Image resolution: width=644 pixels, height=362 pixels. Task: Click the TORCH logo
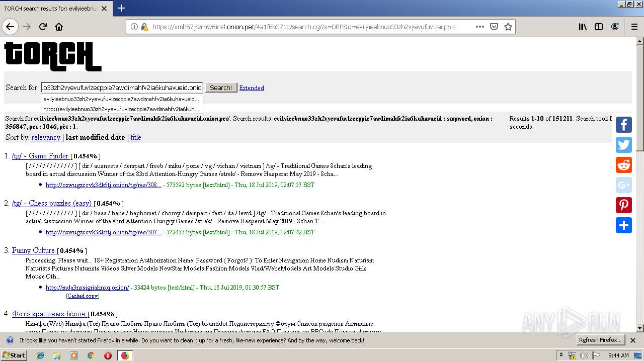(53, 56)
